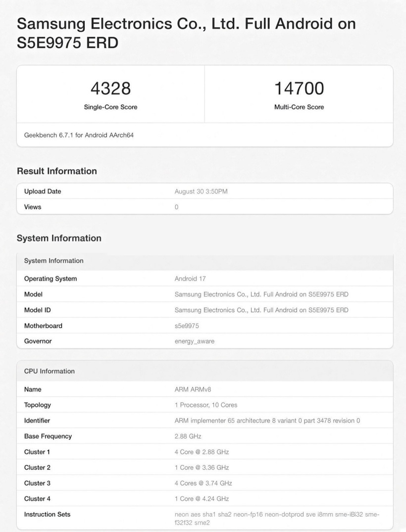Click the 'Topology' row label

[37, 405]
